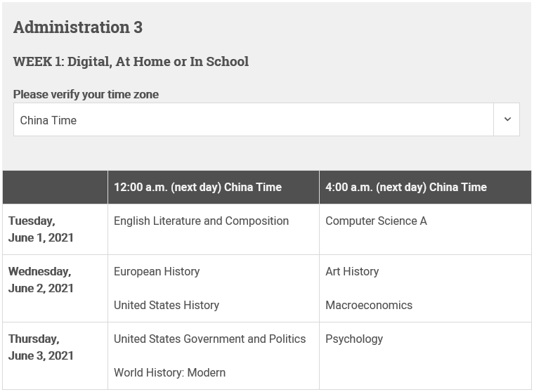Click the 'Please verify your time zone' label
The image size is (534, 392).
86,94
